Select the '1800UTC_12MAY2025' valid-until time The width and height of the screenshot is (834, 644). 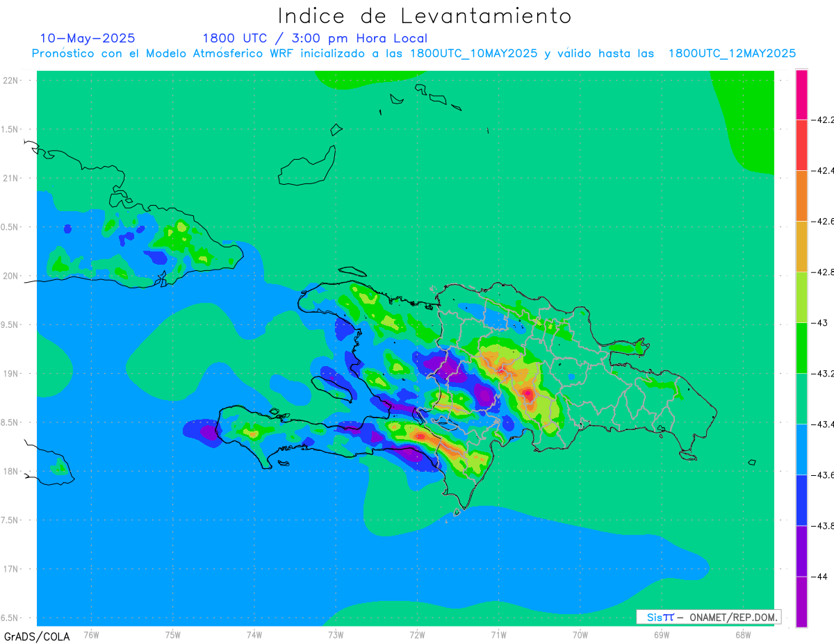[732, 53]
